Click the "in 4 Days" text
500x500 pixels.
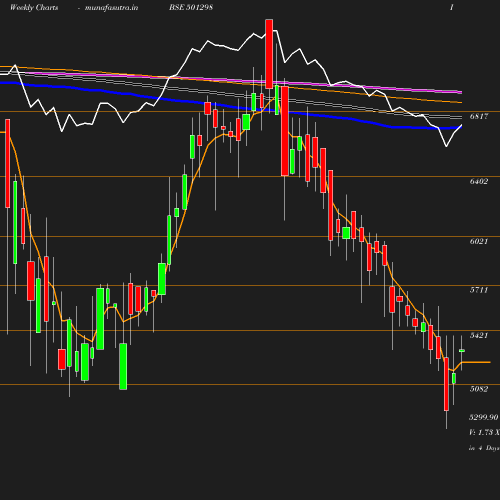point(484,448)
